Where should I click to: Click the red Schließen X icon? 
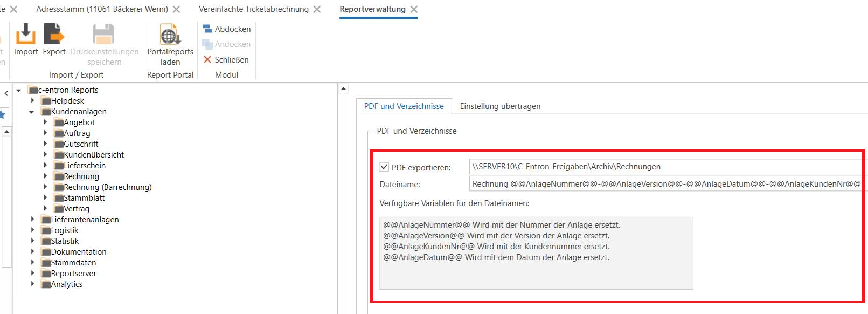207,59
